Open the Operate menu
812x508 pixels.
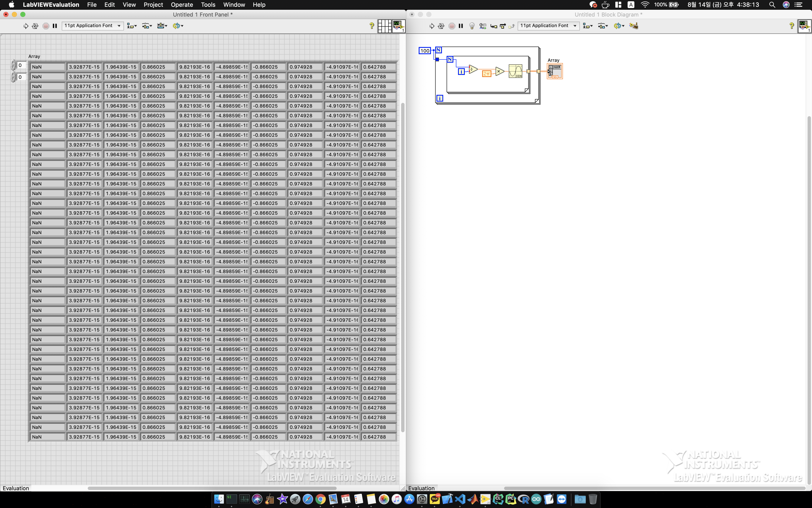[182, 5]
